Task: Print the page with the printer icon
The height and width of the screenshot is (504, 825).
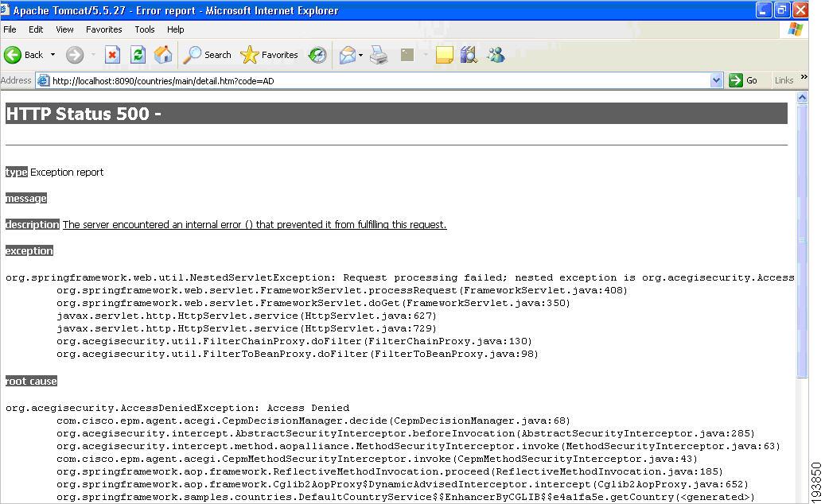Action: pyautogui.click(x=379, y=55)
